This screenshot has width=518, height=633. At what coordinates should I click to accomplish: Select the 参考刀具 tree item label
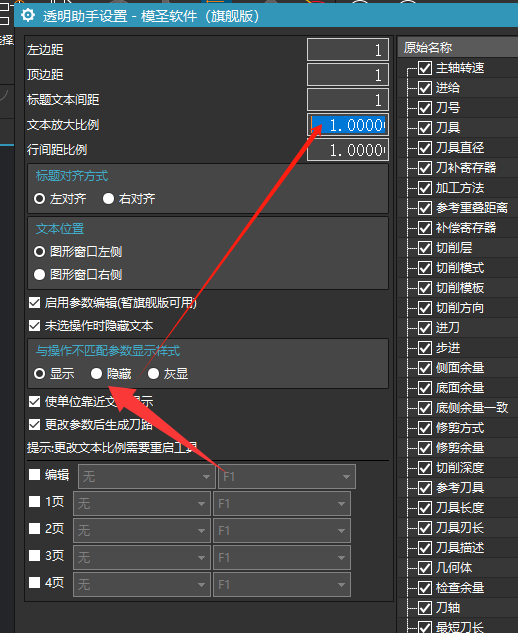(x=460, y=488)
